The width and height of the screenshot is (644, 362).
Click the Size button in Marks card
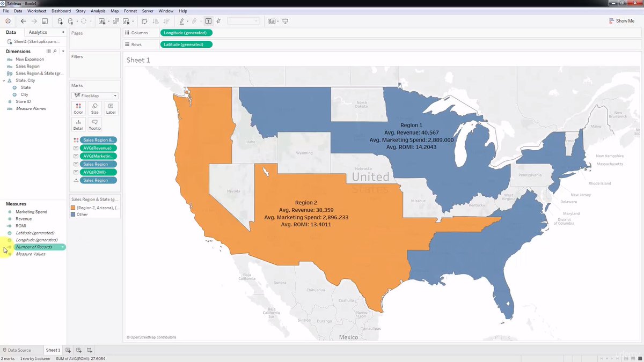[x=94, y=108]
